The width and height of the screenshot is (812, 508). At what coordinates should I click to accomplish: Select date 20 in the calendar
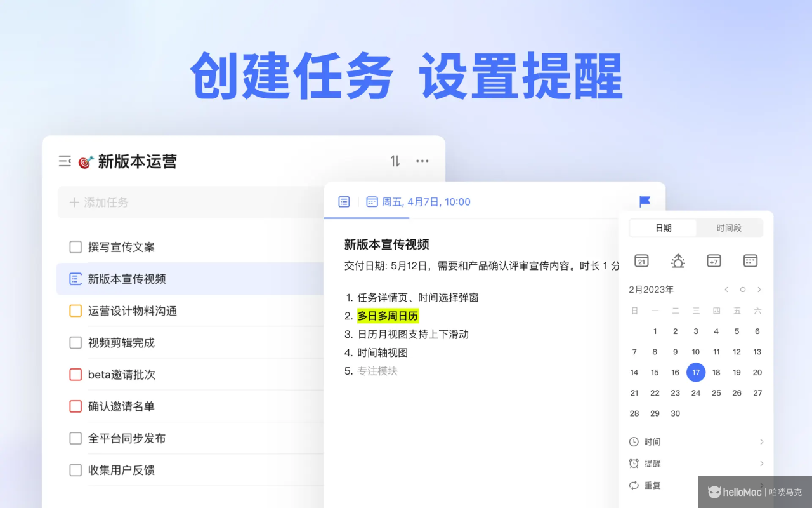[x=757, y=373]
